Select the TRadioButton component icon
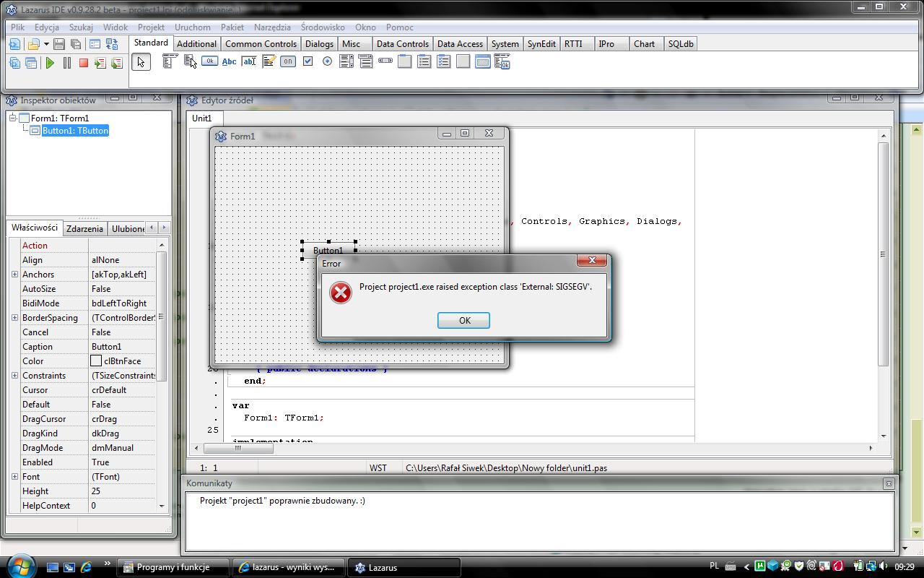This screenshot has height=578, width=924. pos(327,61)
